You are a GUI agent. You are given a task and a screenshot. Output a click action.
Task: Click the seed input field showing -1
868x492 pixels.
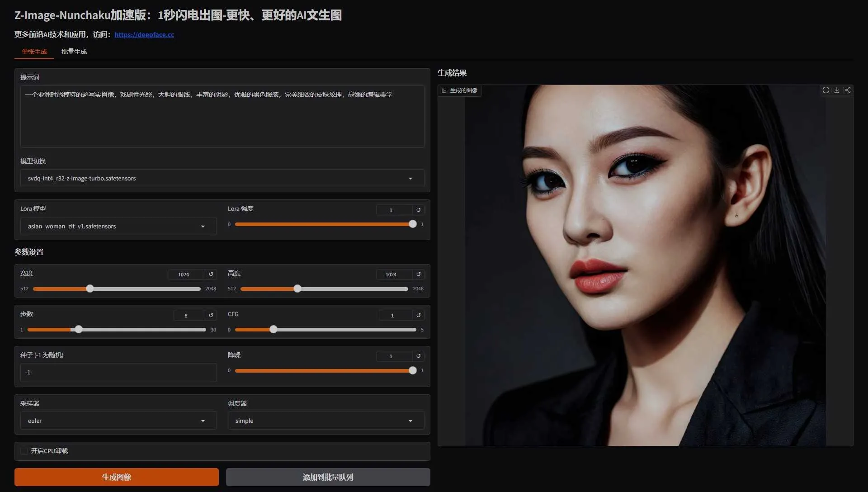118,372
